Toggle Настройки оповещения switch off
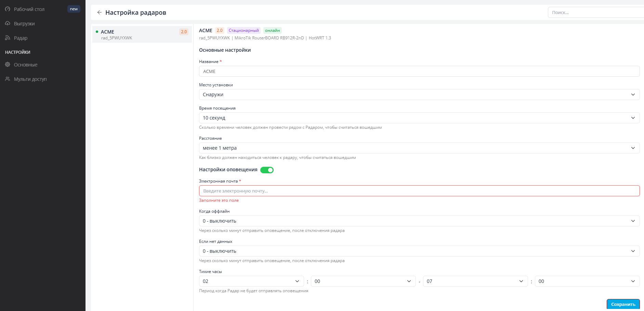 tap(267, 170)
